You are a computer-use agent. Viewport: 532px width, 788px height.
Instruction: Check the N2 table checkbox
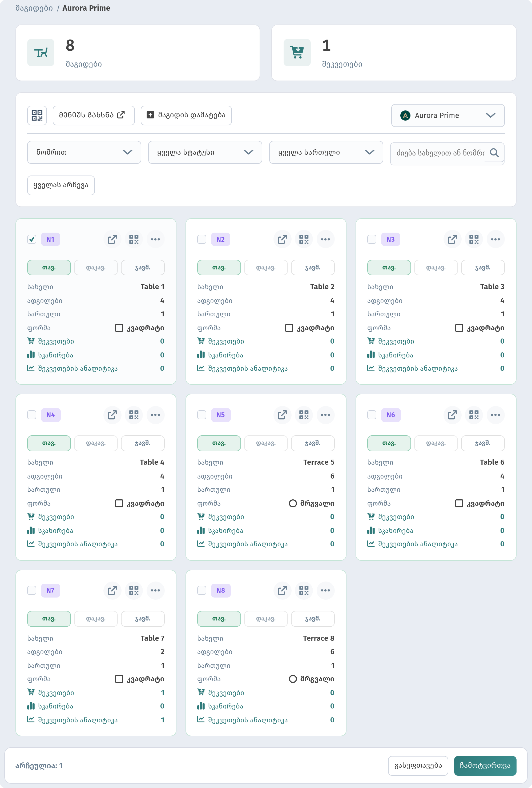pyautogui.click(x=202, y=239)
